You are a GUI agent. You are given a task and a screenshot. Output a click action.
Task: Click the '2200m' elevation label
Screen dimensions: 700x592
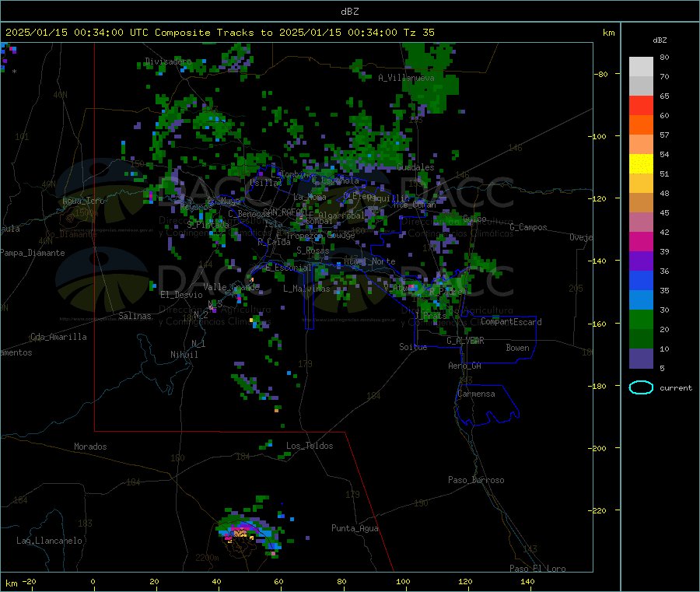coord(207,558)
